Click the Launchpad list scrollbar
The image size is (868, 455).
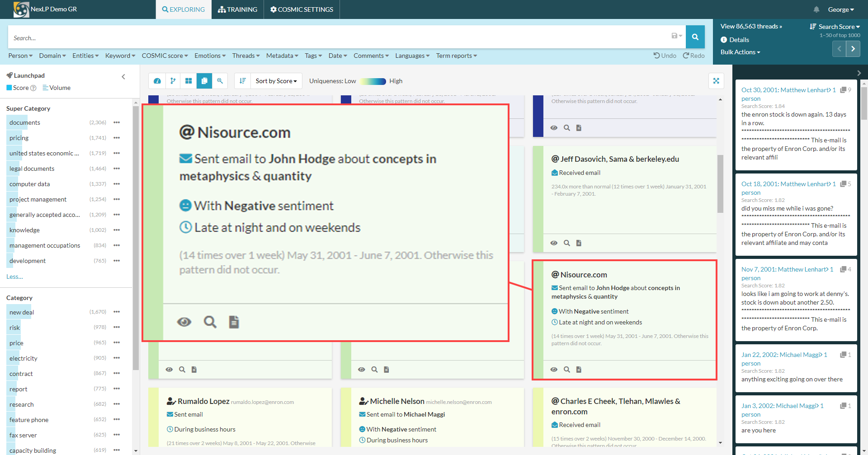tap(136, 238)
